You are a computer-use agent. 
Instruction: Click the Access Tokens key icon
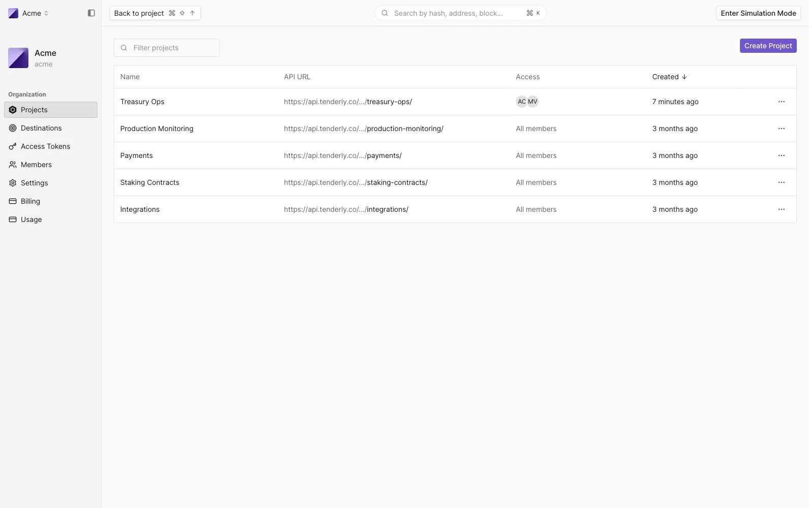[13, 146]
